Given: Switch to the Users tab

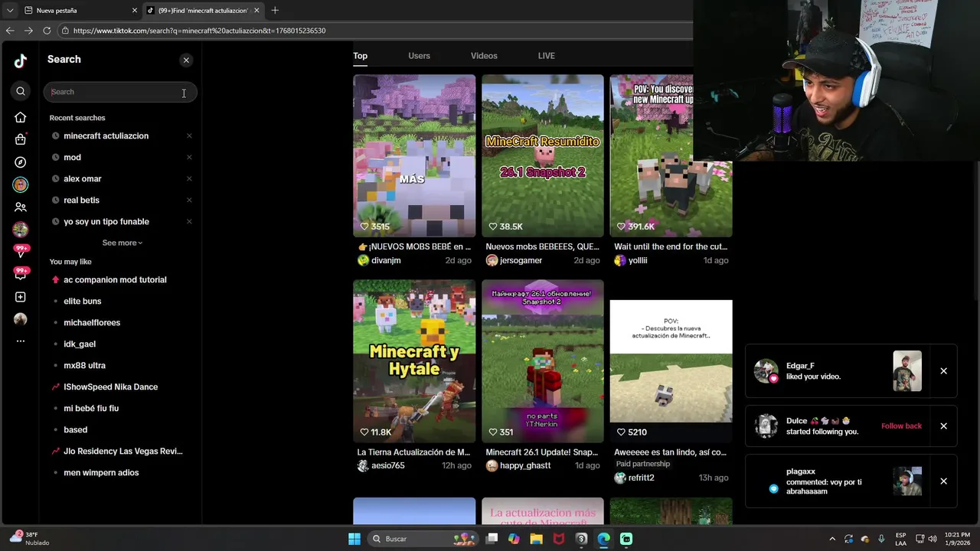Looking at the screenshot, I should pos(419,56).
